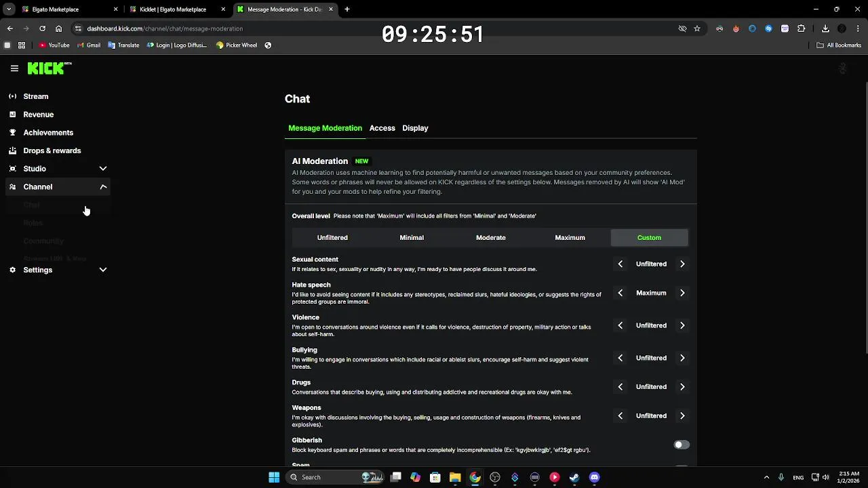Expand the Studio sidebar section

[58, 169]
